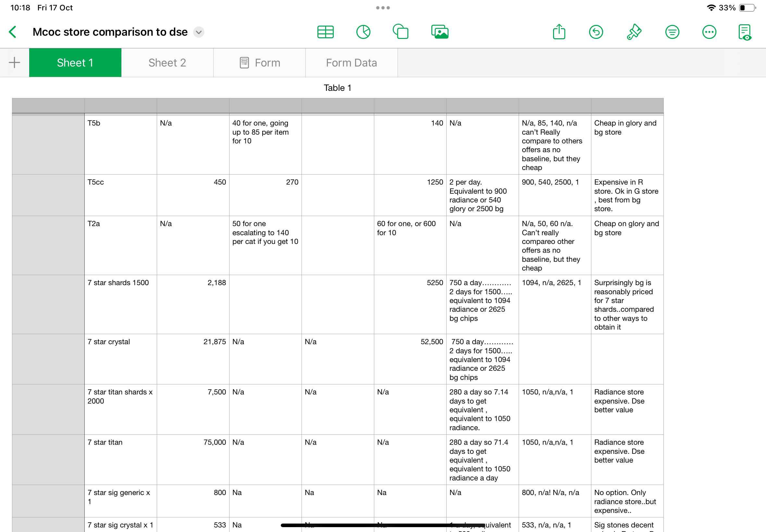Tap the three-dot multitasking control at top
This screenshot has width=766, height=532.
pos(383,8)
